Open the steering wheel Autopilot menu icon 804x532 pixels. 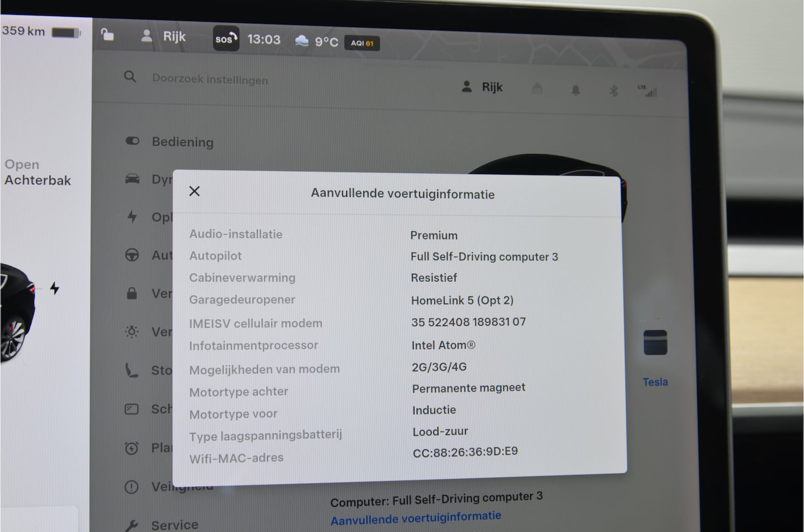[x=132, y=255]
